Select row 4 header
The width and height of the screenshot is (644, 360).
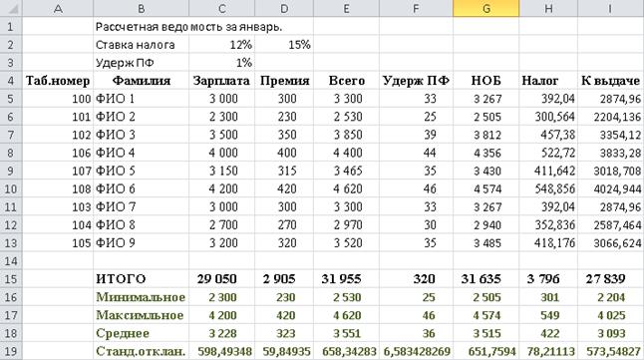[11, 81]
